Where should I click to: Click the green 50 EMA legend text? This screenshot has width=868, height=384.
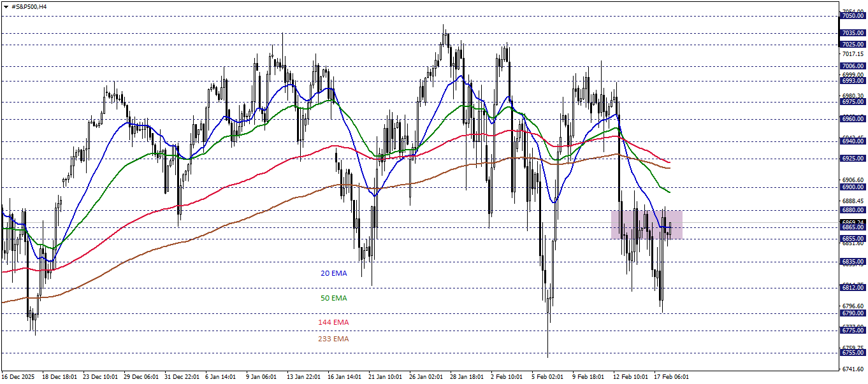tap(334, 298)
